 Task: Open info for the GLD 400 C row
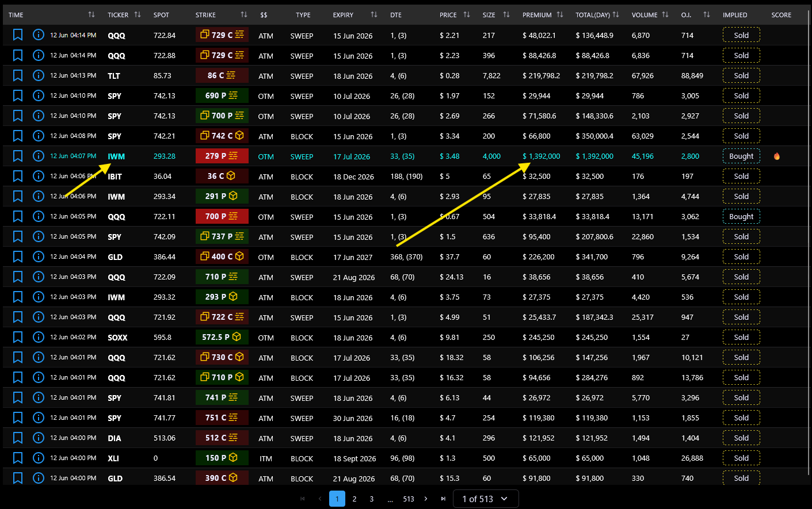[x=39, y=257]
